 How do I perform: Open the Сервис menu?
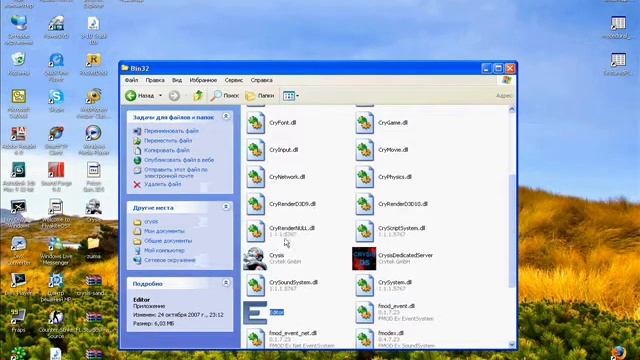(234, 80)
